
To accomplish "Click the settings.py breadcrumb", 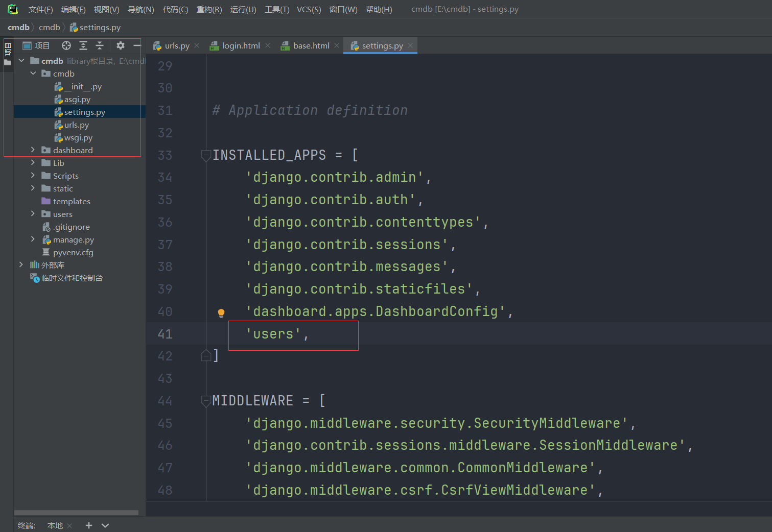I will click(96, 28).
